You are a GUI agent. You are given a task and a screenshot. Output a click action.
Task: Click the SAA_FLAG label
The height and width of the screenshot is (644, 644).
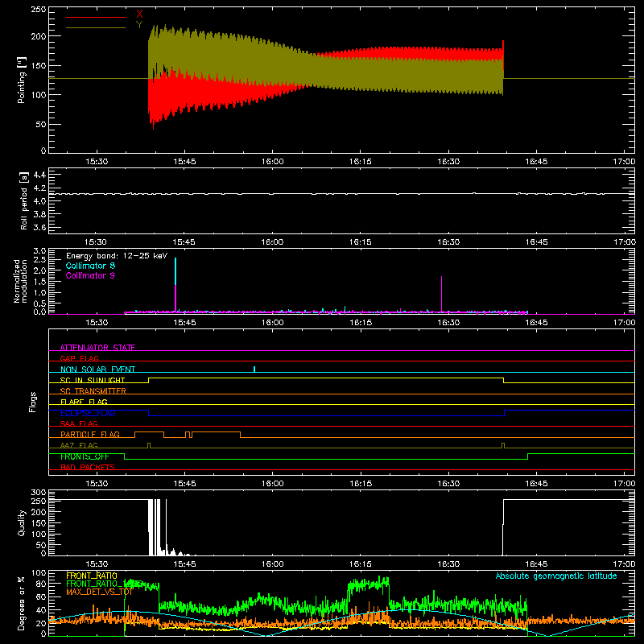click(x=79, y=423)
